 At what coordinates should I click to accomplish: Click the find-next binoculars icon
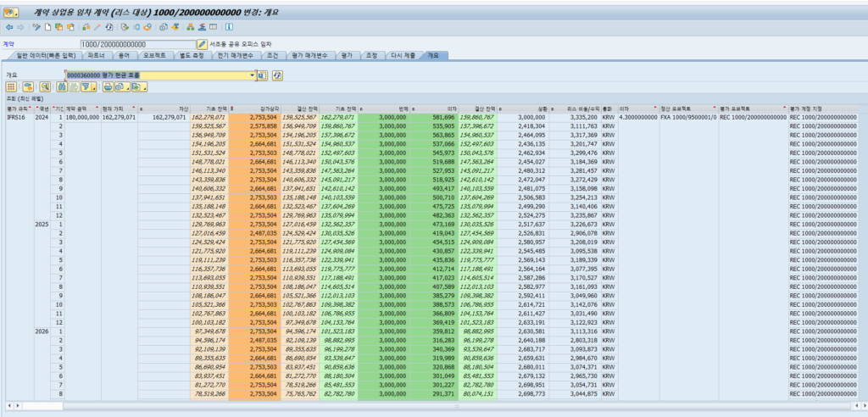click(x=75, y=87)
